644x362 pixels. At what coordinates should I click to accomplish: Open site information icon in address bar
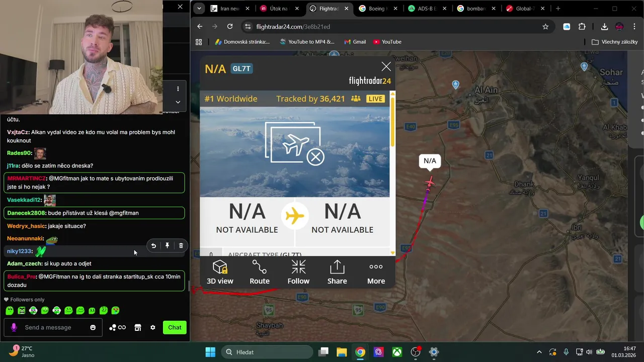coord(247,27)
